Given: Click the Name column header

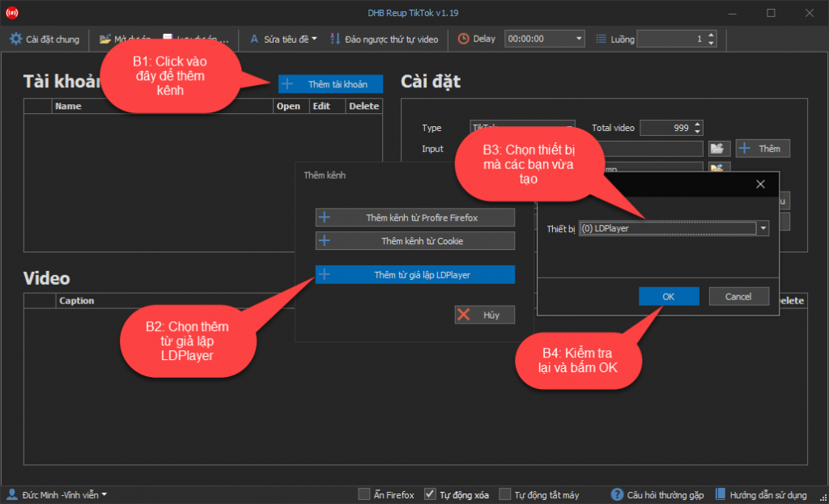Looking at the screenshot, I should click(x=162, y=106).
